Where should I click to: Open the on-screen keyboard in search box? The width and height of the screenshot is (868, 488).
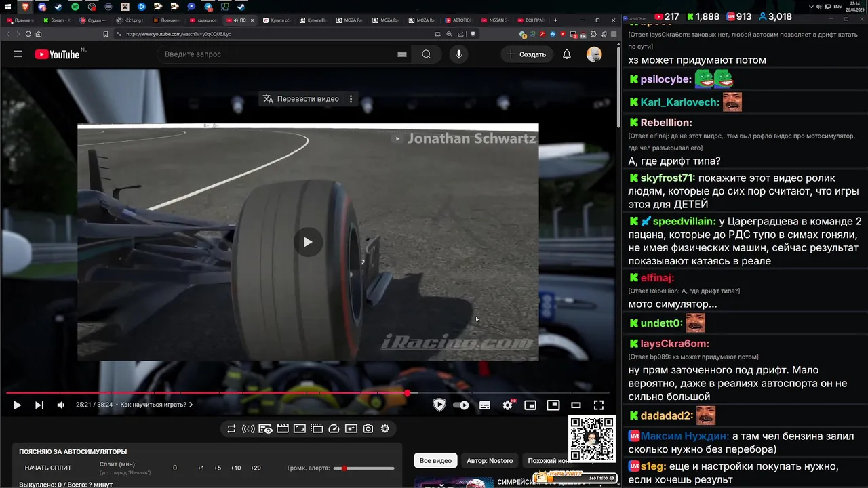(402, 54)
